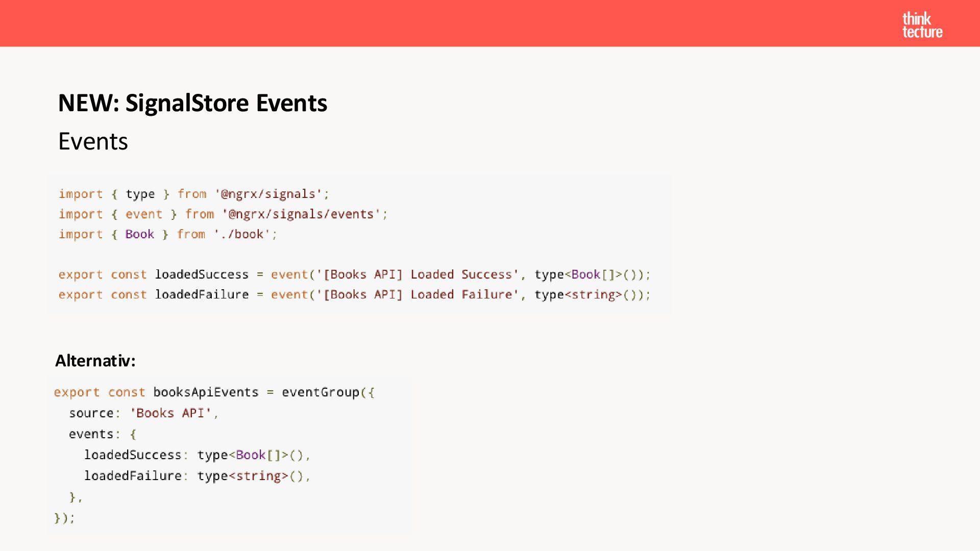Click the red header banner

click(x=490, y=23)
